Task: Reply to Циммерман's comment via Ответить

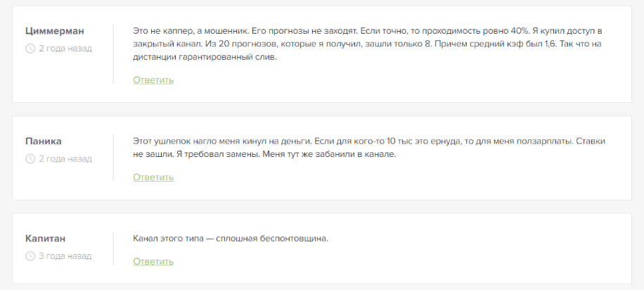Action: click(x=153, y=80)
